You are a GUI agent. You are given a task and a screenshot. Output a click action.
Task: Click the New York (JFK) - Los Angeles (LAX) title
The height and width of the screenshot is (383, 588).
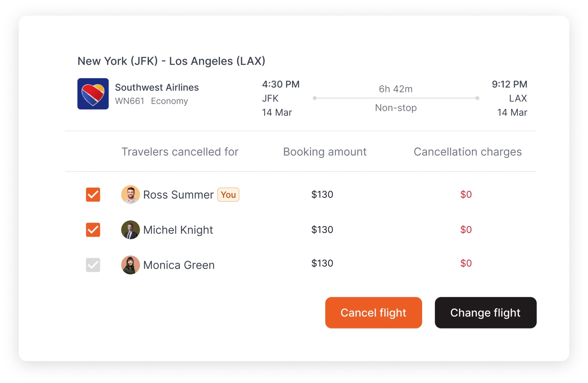(x=171, y=61)
